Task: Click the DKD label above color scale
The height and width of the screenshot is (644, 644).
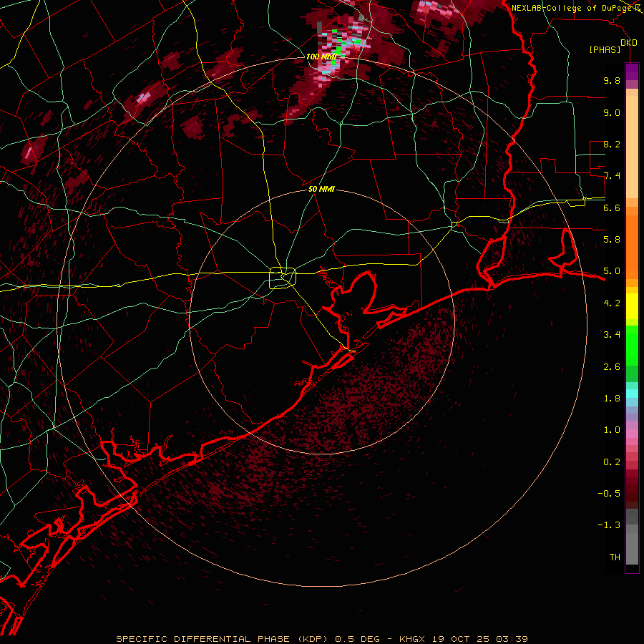Action: (x=628, y=43)
